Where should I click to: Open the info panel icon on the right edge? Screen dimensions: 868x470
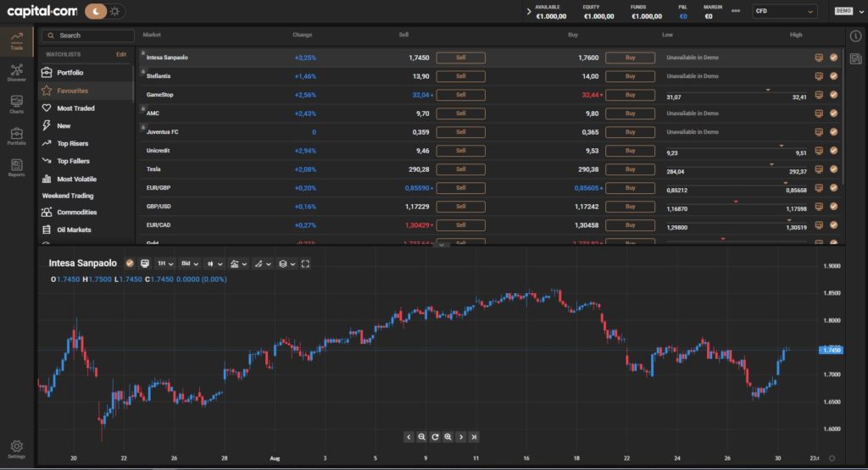click(855, 36)
